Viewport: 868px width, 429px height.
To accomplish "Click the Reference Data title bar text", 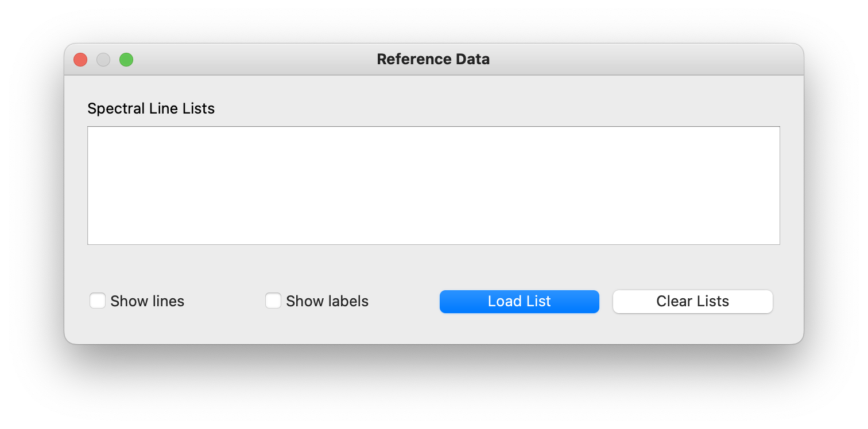I will point(433,59).
